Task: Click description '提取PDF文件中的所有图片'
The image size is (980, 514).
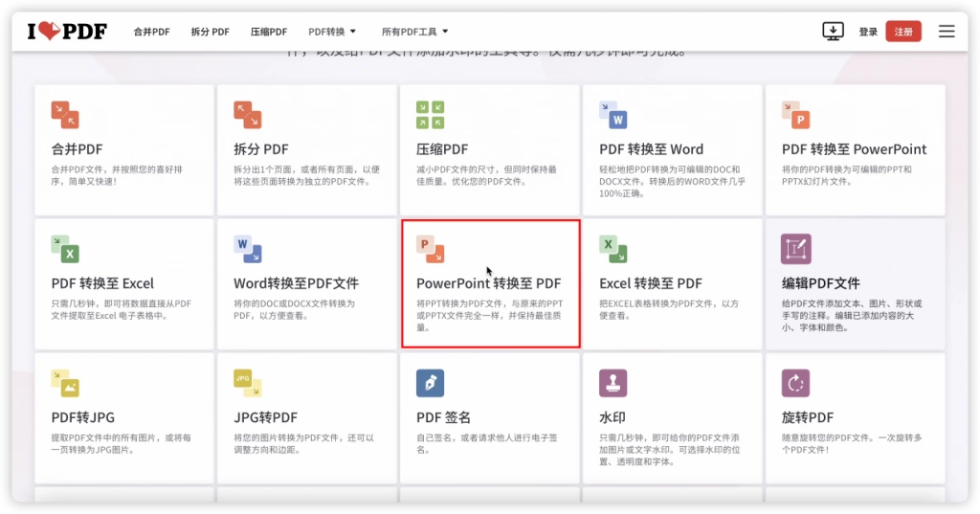Action: tap(122, 443)
